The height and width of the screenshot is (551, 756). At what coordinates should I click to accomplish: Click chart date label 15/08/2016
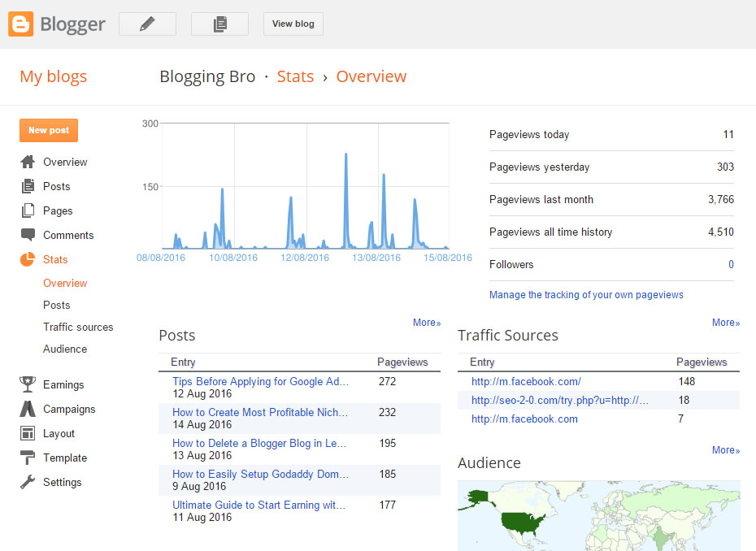[448, 258]
